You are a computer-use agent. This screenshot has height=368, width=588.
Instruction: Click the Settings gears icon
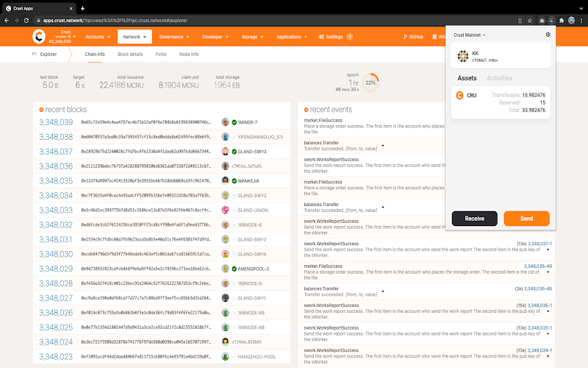point(321,37)
